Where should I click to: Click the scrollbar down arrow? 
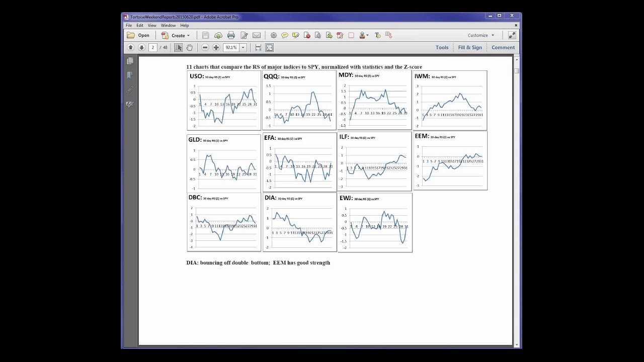516,345
